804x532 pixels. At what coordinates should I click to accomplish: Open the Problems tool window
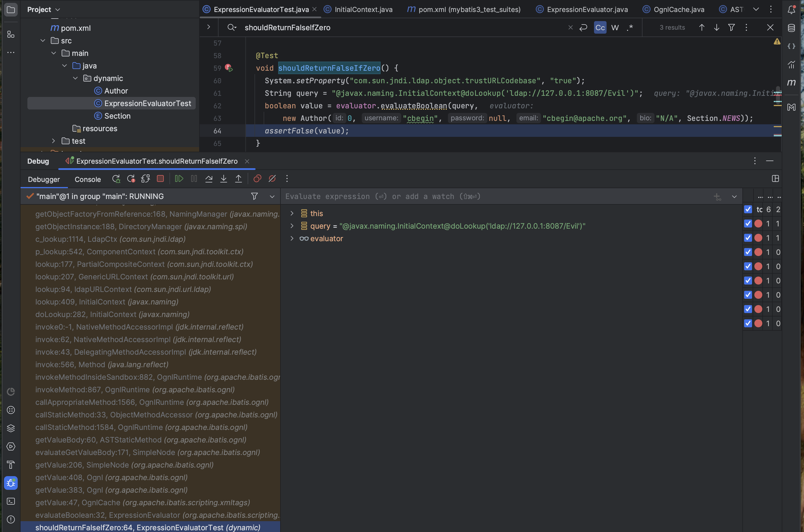pyautogui.click(x=11, y=519)
